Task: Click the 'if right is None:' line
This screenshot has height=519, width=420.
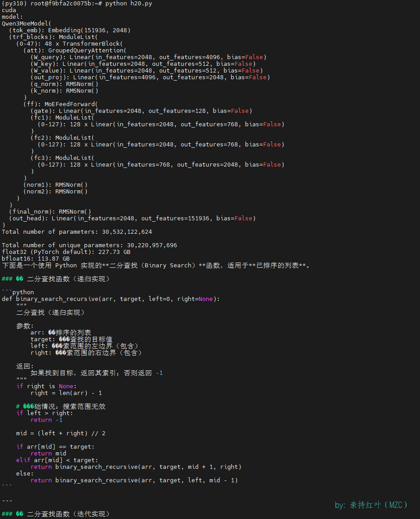Action: pyautogui.click(x=47, y=386)
